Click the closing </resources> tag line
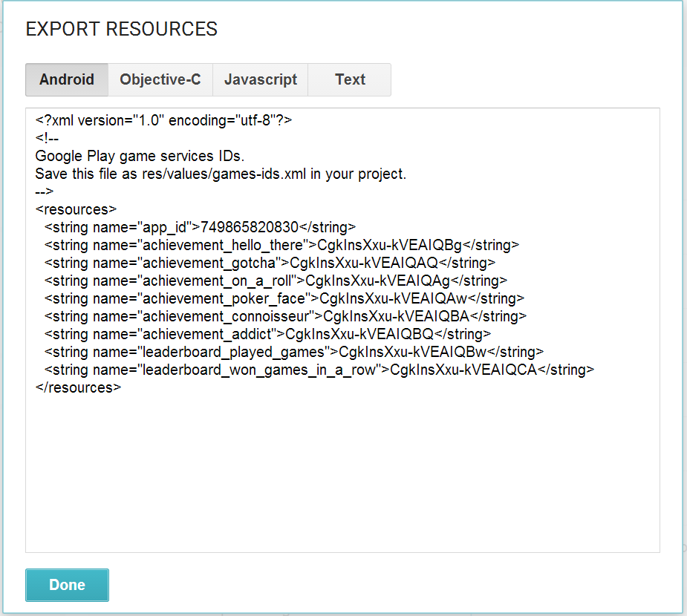 (78, 388)
